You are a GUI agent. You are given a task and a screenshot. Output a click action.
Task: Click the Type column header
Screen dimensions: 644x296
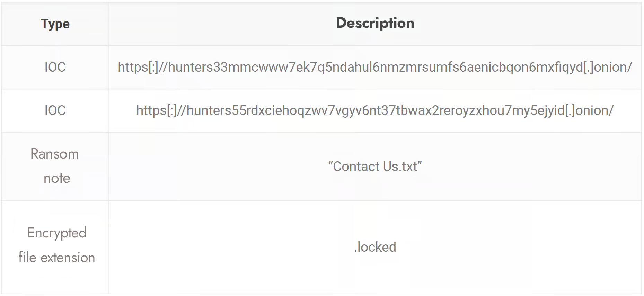pyautogui.click(x=55, y=24)
